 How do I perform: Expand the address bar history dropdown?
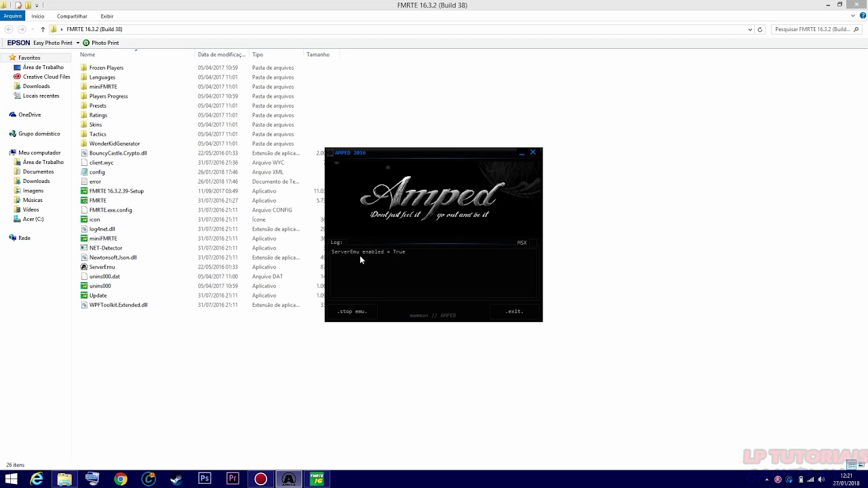[750, 29]
